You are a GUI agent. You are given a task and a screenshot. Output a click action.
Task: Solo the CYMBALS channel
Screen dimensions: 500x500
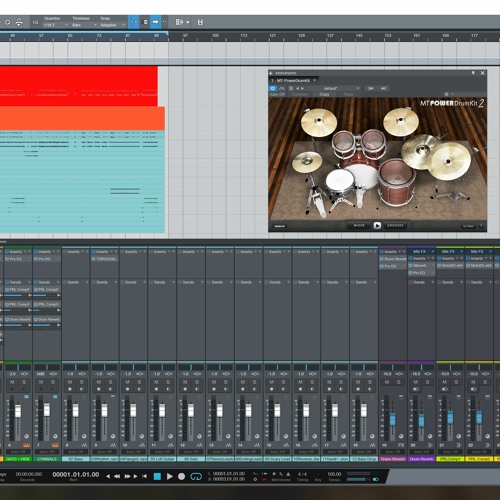click(x=53, y=382)
